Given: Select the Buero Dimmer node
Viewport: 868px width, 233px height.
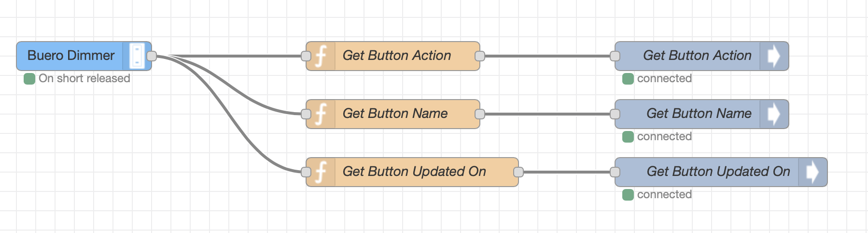Looking at the screenshot, I should pos(70,56).
